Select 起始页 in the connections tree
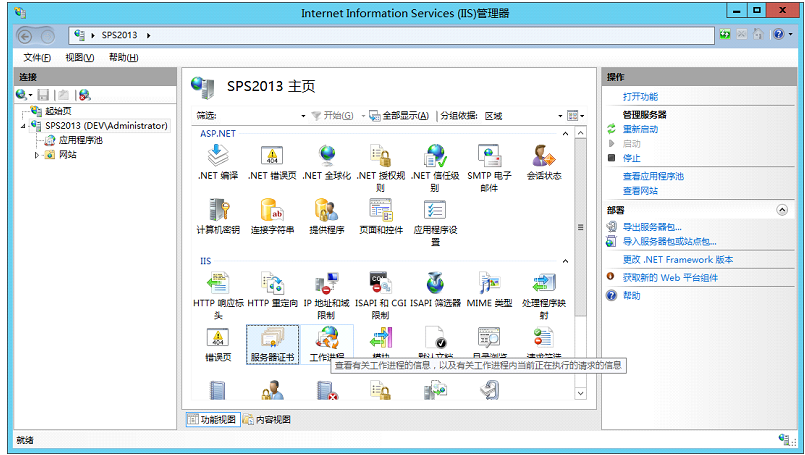This screenshot has height=455, width=805. click(x=58, y=111)
